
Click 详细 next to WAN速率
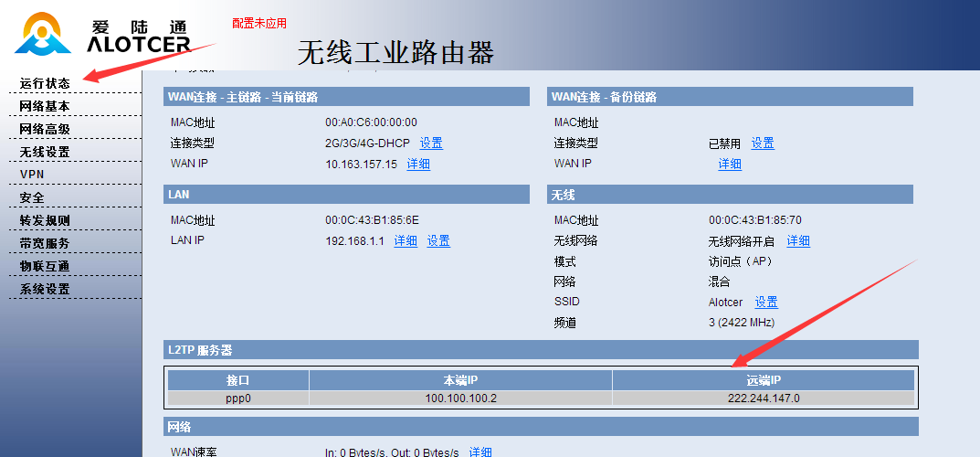click(480, 452)
